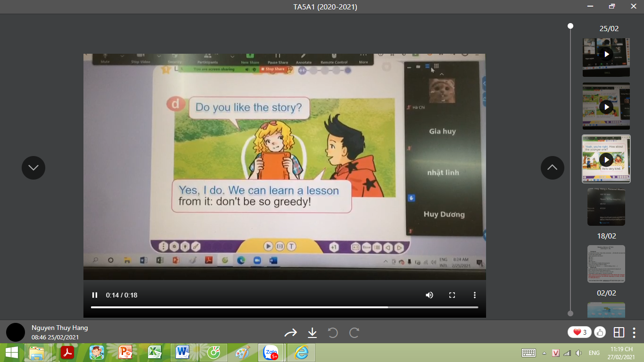This screenshot has width=644, height=362.
Task: Click sender name Nguyen Thuy Hang
Action: [x=60, y=328]
